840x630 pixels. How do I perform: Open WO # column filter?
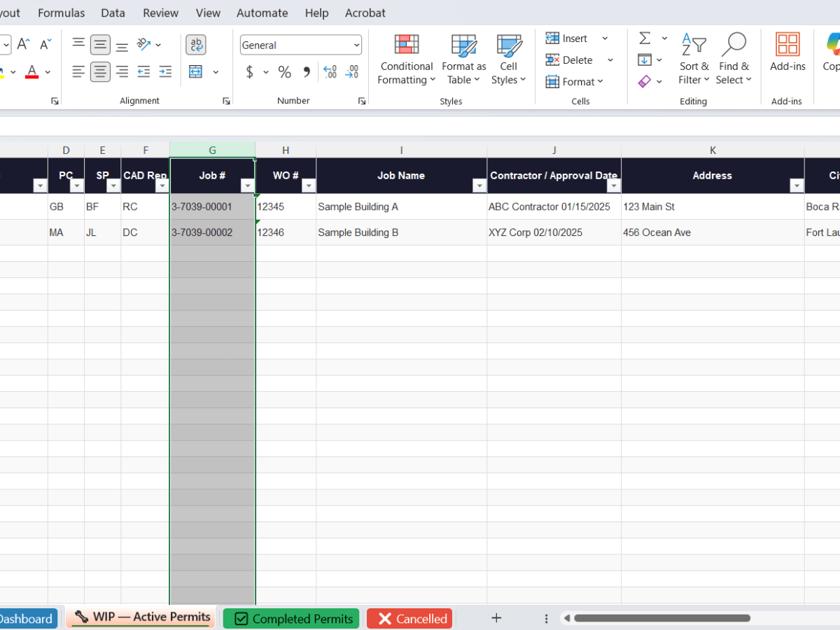(308, 185)
